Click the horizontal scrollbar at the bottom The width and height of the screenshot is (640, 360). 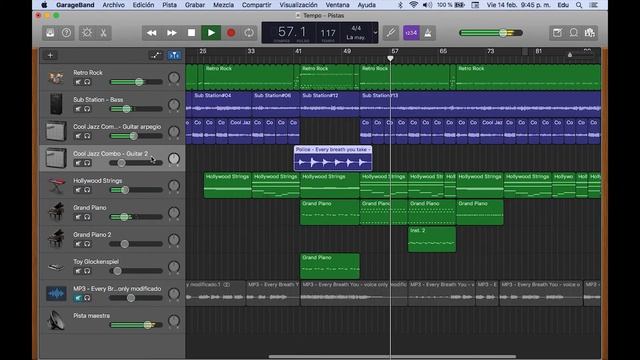point(392,357)
